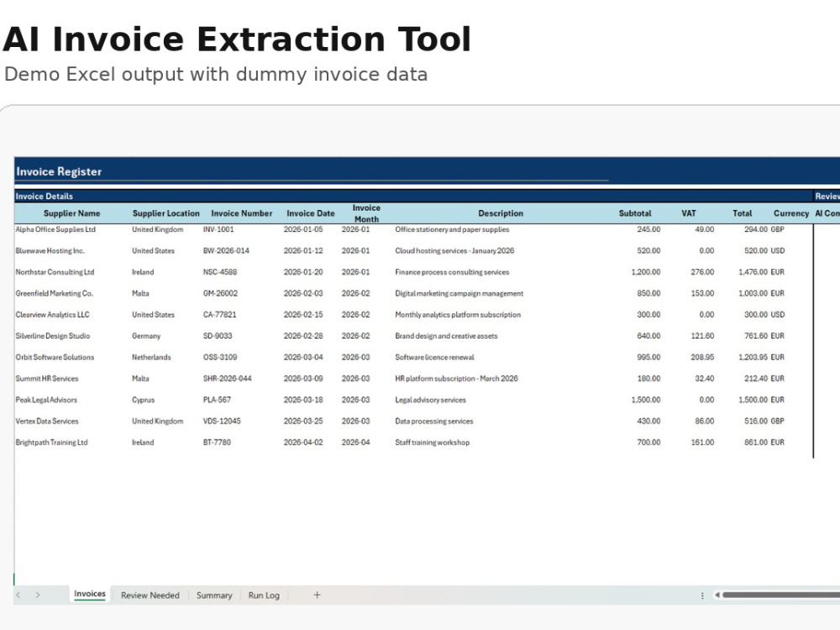Select the Total column header
This screenshot has height=630, width=840.
point(743,213)
